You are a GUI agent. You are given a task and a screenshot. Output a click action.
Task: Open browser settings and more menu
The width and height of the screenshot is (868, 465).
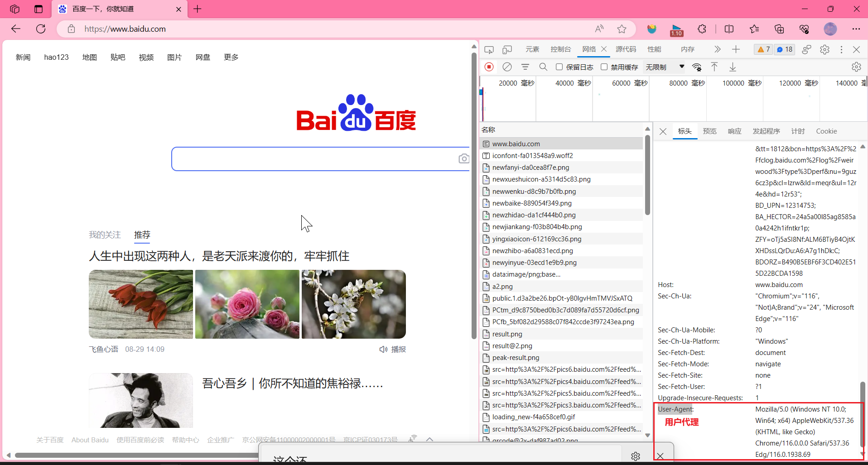856,29
